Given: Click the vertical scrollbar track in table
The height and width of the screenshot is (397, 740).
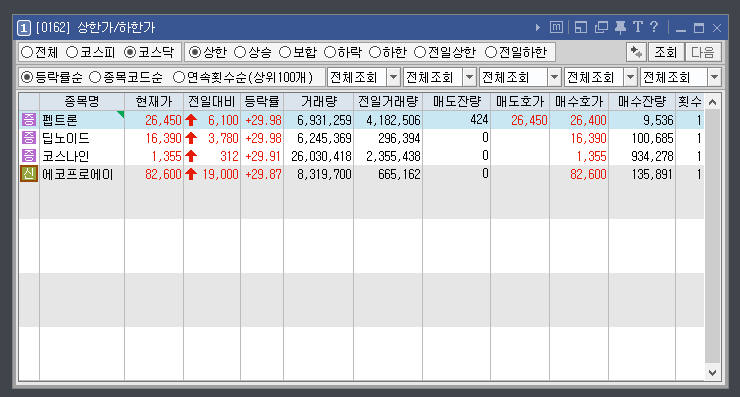Looking at the screenshot, I should 713,237.
